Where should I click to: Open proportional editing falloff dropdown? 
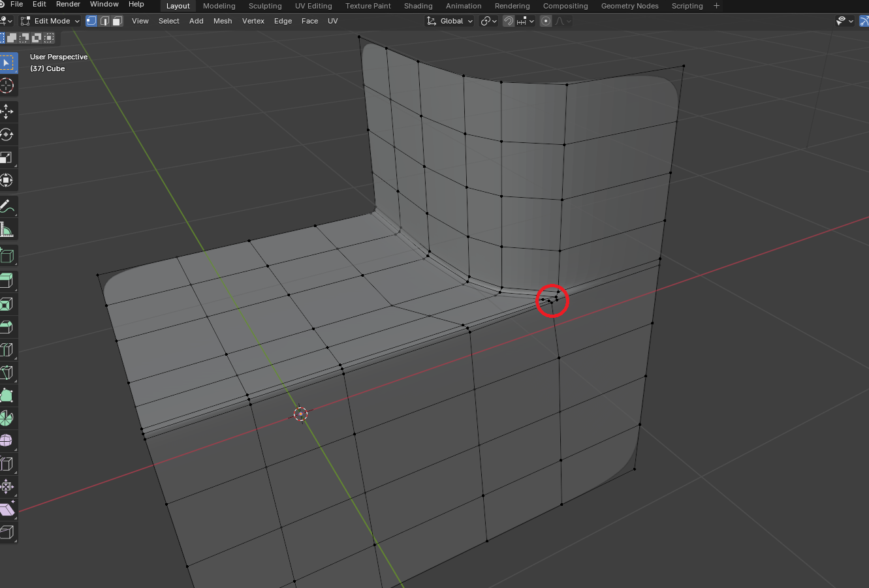563,21
